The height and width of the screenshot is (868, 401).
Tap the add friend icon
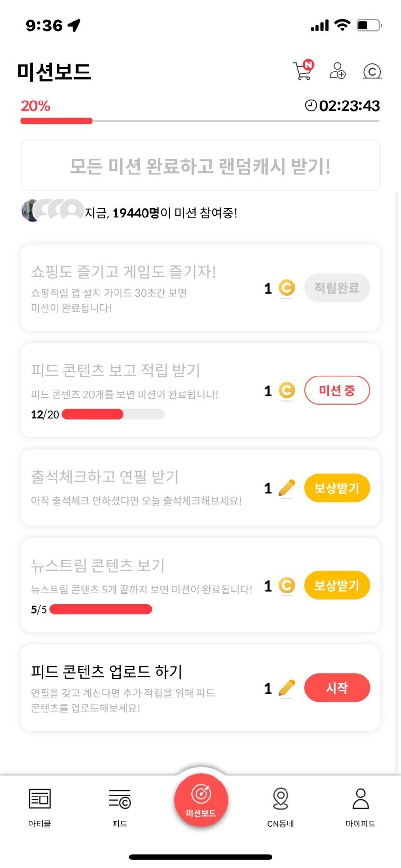pos(337,71)
